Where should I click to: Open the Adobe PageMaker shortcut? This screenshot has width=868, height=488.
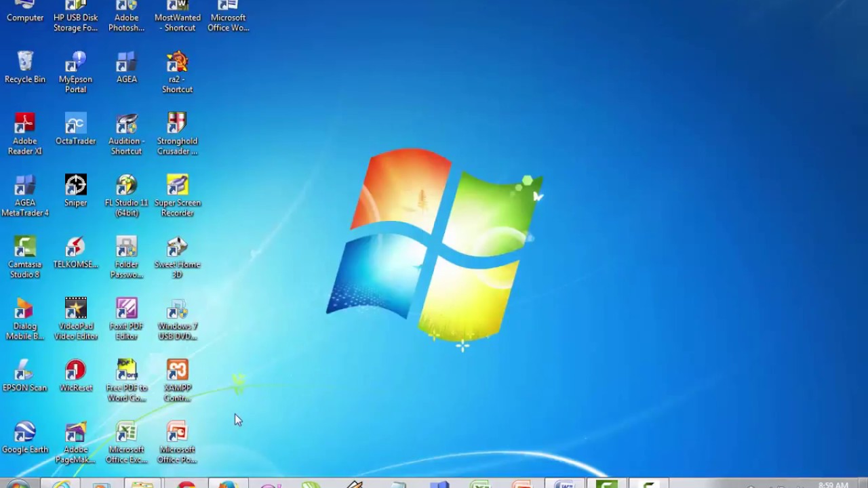[75, 442]
